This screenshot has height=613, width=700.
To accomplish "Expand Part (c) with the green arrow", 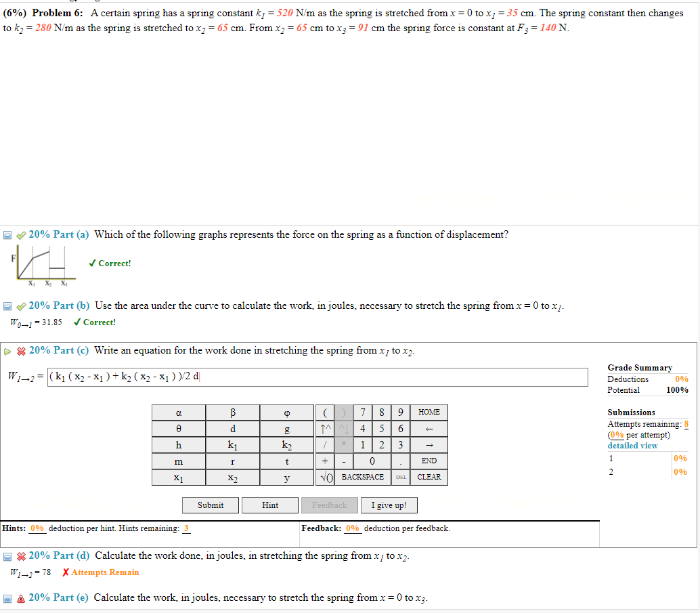I will pyautogui.click(x=7, y=350).
